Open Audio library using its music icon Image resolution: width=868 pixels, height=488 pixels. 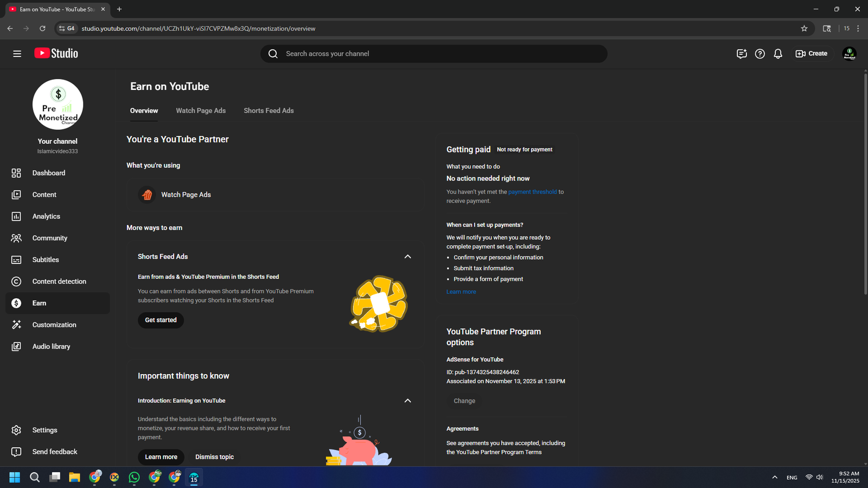(x=16, y=346)
